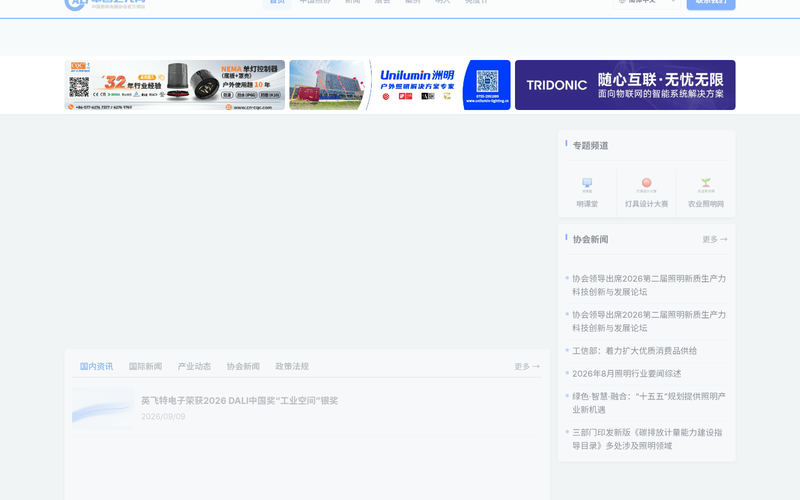800x500 pixels.
Task: Switch to the 政策法规 tab
Action: coord(292,366)
